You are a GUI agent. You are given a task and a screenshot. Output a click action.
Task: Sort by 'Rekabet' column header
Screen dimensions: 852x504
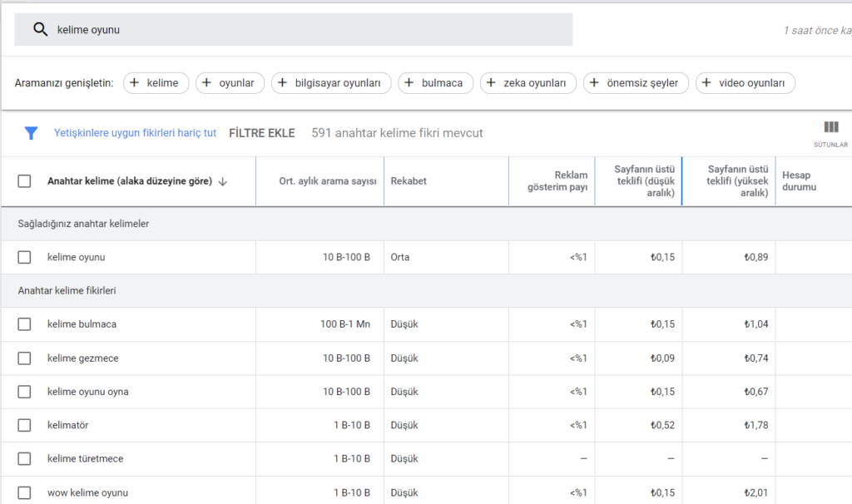pos(408,181)
